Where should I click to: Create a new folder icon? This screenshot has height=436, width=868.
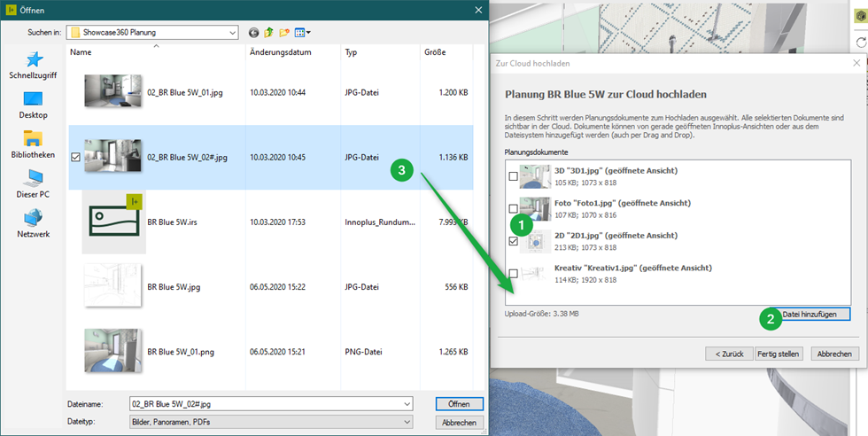(x=284, y=33)
